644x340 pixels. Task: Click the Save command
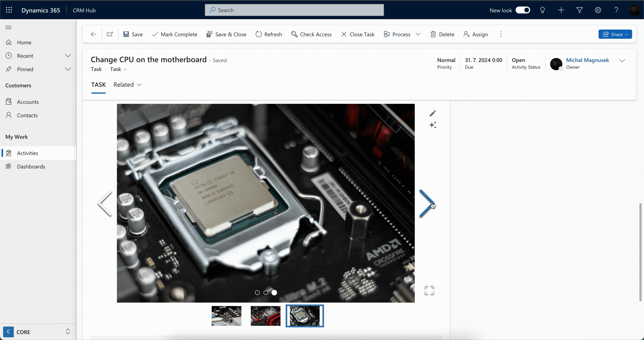(x=133, y=34)
